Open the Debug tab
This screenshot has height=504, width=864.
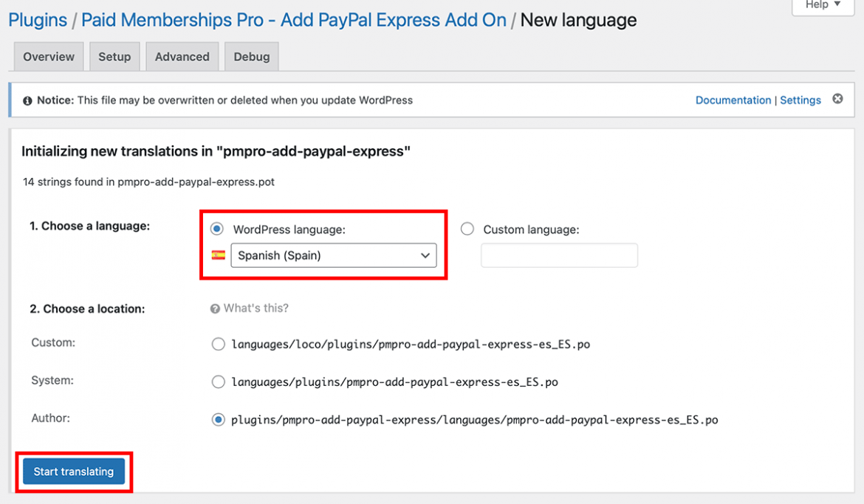coord(251,56)
